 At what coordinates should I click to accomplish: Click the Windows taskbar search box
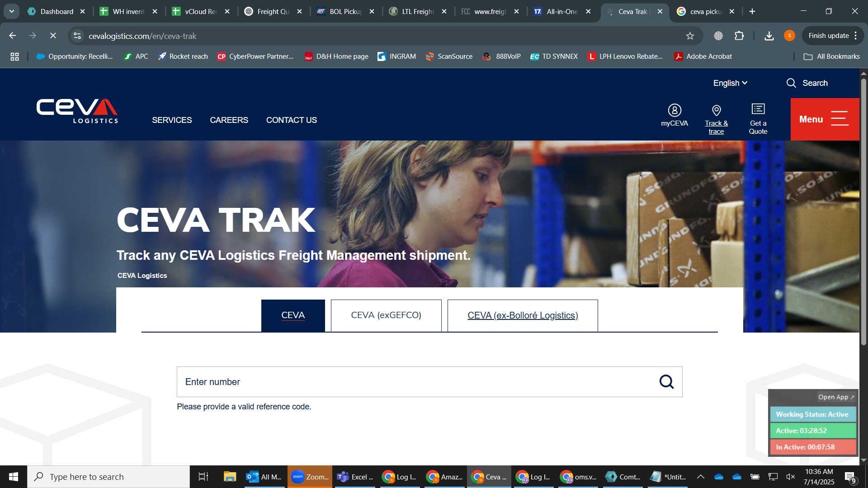(108, 477)
